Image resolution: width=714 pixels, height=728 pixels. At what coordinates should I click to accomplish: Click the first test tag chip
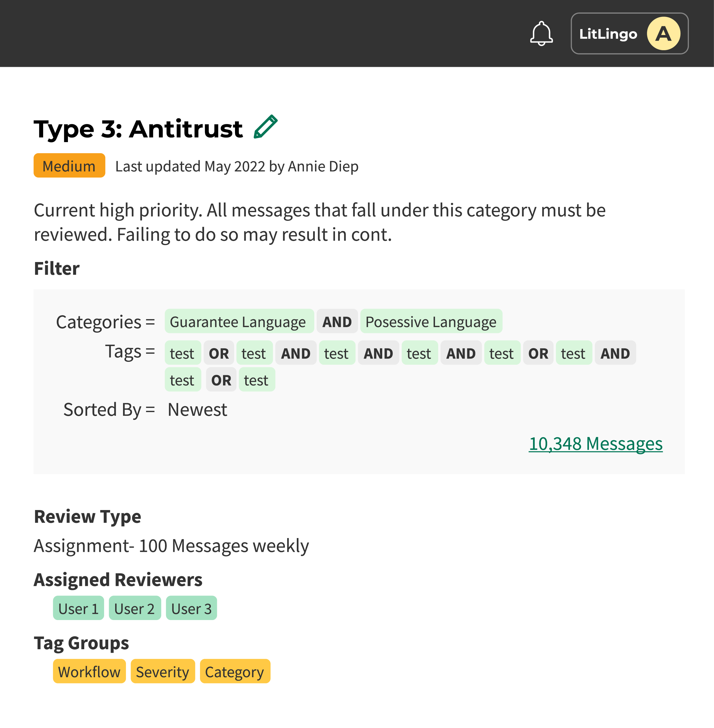pos(182,353)
